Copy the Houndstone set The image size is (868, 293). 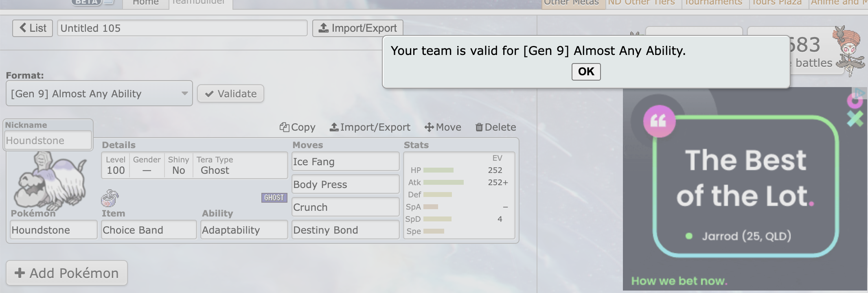pos(298,127)
